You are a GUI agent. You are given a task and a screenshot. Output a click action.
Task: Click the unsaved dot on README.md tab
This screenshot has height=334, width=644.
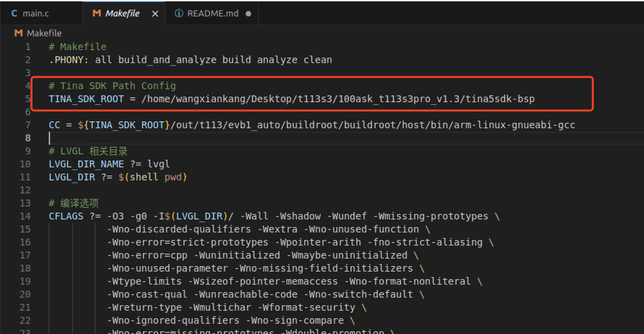coord(249,14)
